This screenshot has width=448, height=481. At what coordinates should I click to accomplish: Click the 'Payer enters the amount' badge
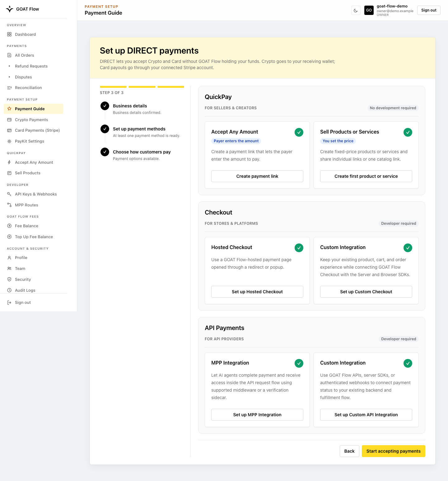pos(236,141)
